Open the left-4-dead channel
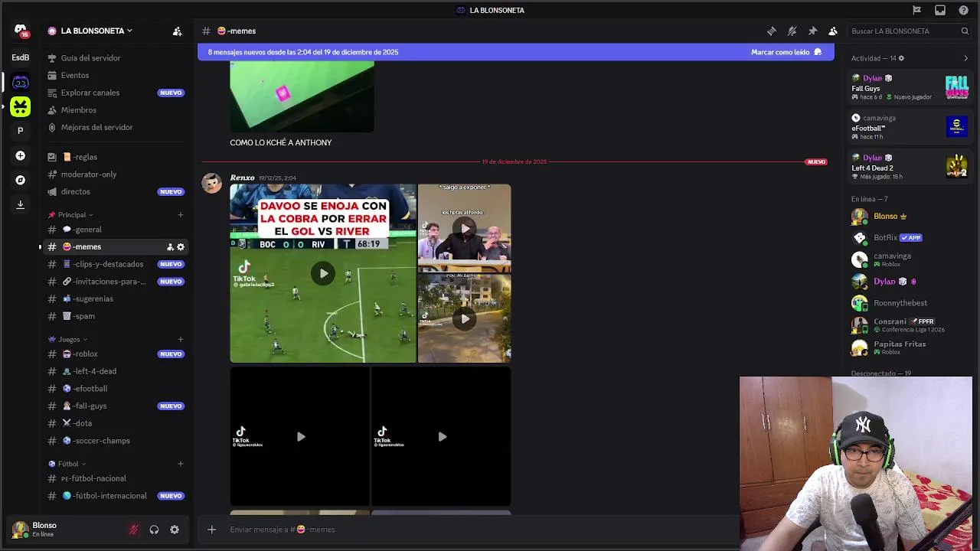This screenshot has height=551, width=980. pos(115,371)
